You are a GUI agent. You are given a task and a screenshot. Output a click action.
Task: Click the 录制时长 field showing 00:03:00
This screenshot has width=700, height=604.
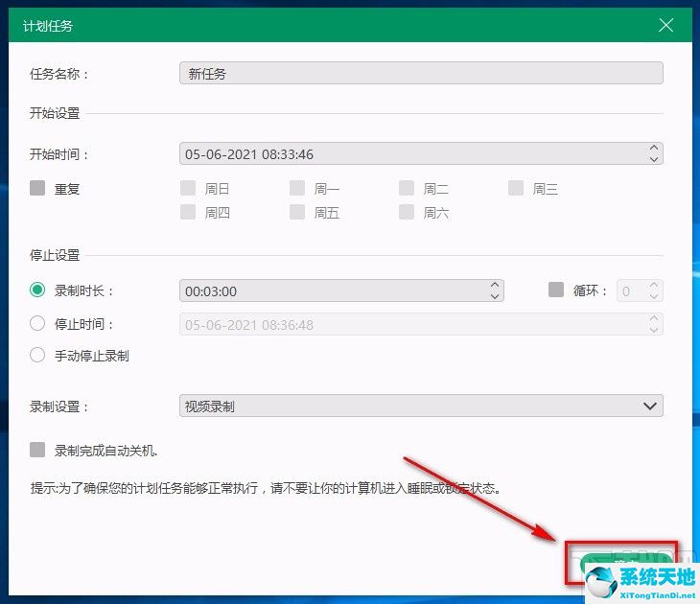[x=341, y=290]
